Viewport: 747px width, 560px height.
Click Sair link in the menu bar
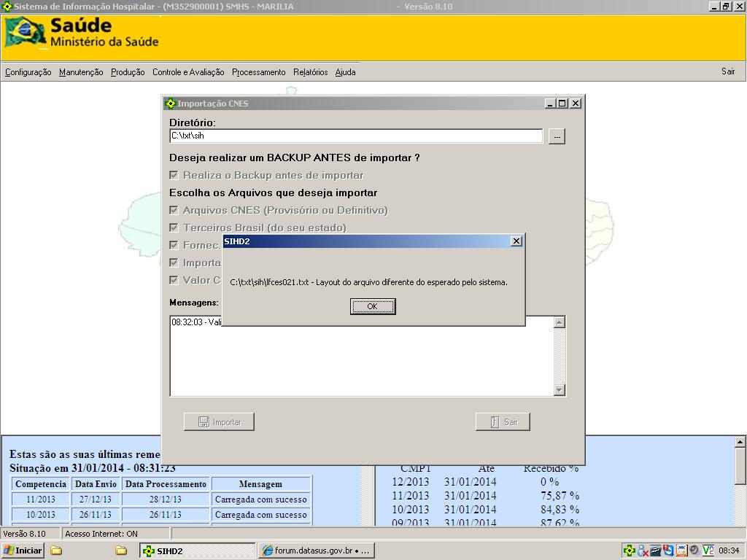(x=728, y=71)
